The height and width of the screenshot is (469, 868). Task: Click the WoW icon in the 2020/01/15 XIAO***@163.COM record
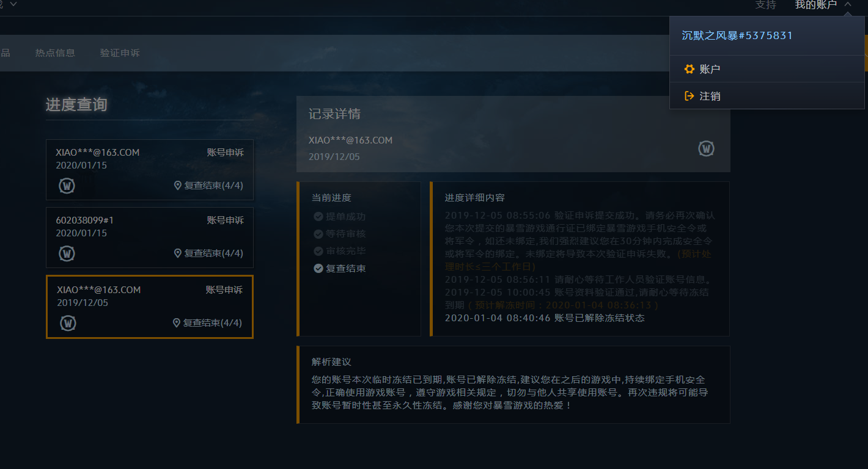pos(67,186)
